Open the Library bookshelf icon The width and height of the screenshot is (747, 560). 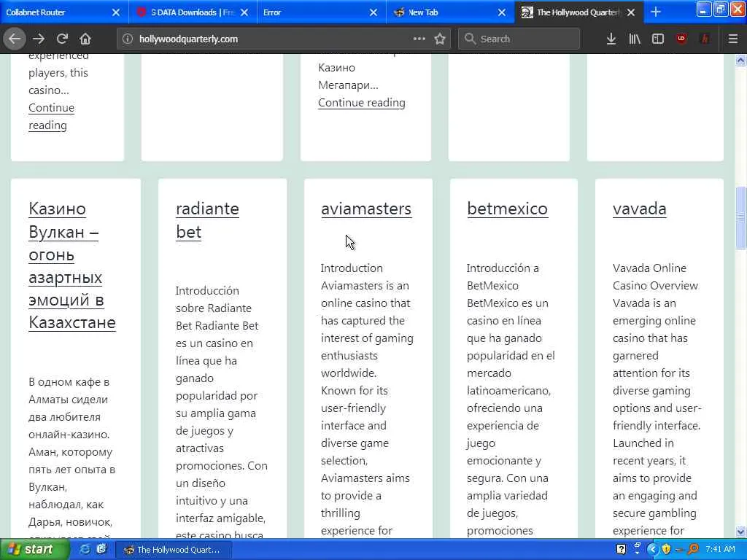point(634,39)
